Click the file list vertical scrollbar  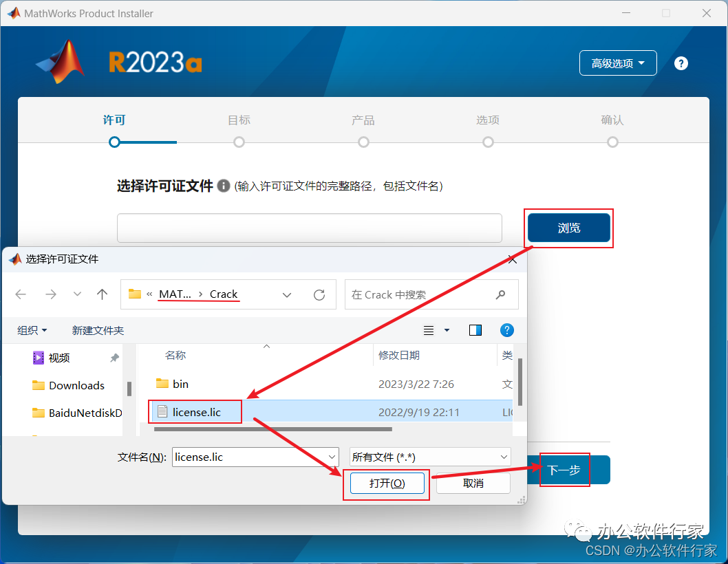click(x=520, y=382)
